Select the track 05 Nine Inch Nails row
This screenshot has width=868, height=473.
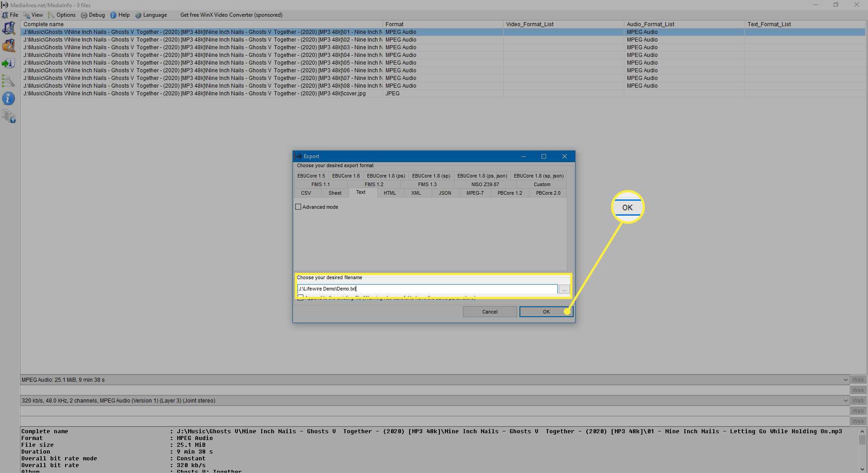point(443,63)
